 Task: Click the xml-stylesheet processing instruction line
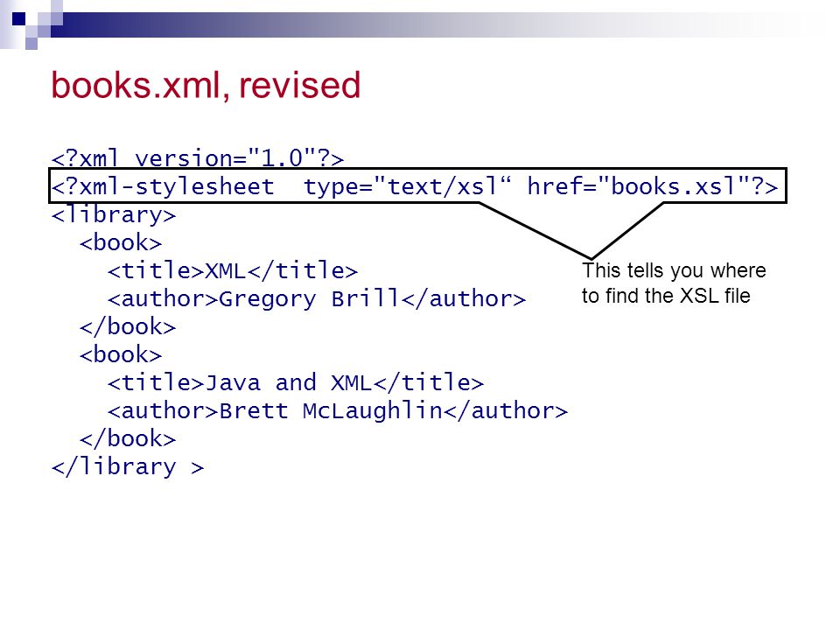(414, 186)
